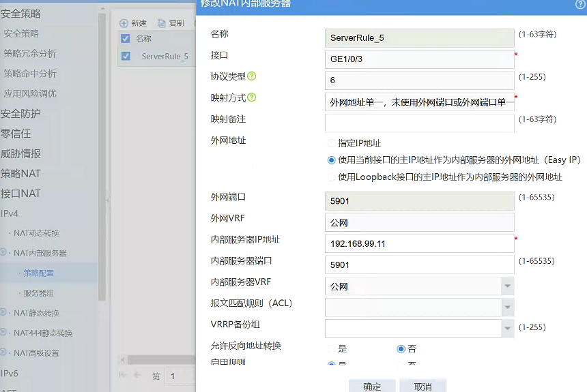The width and height of the screenshot is (587, 392).
Task: Select the Easy IP external address option
Action: click(331, 160)
